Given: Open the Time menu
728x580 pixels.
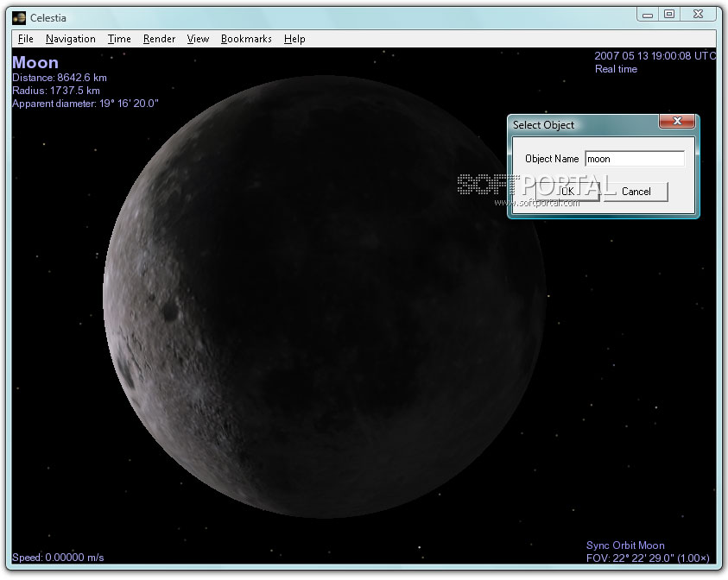Looking at the screenshot, I should coord(119,39).
